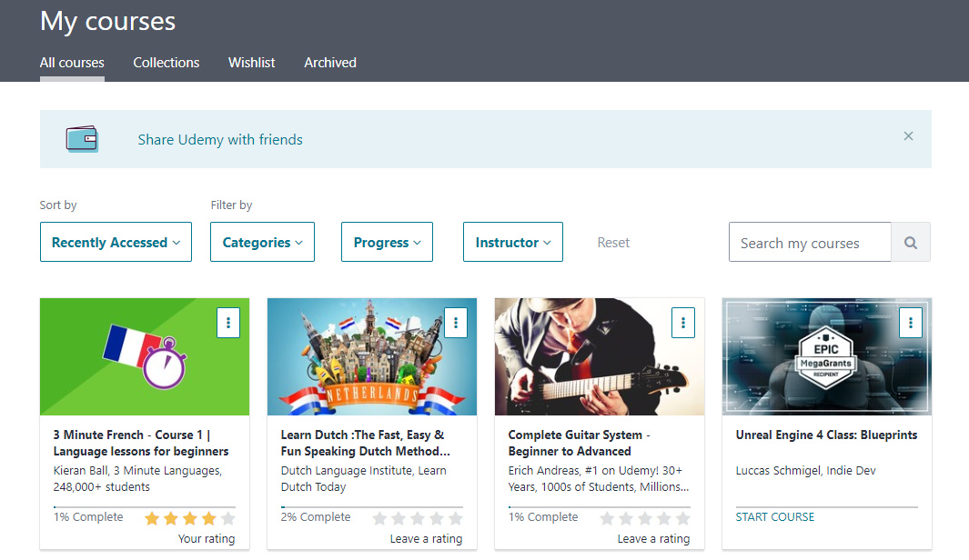Click the wallet icon in share banner

pos(82,139)
